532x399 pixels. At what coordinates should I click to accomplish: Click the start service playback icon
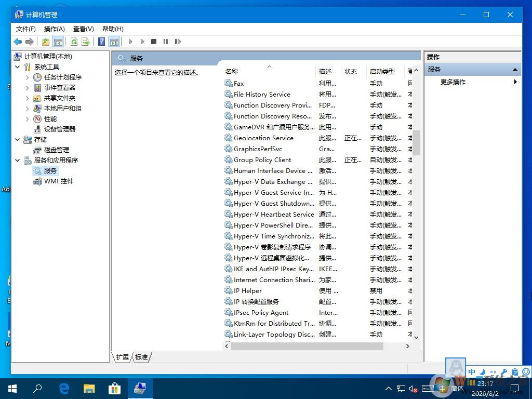(130, 42)
